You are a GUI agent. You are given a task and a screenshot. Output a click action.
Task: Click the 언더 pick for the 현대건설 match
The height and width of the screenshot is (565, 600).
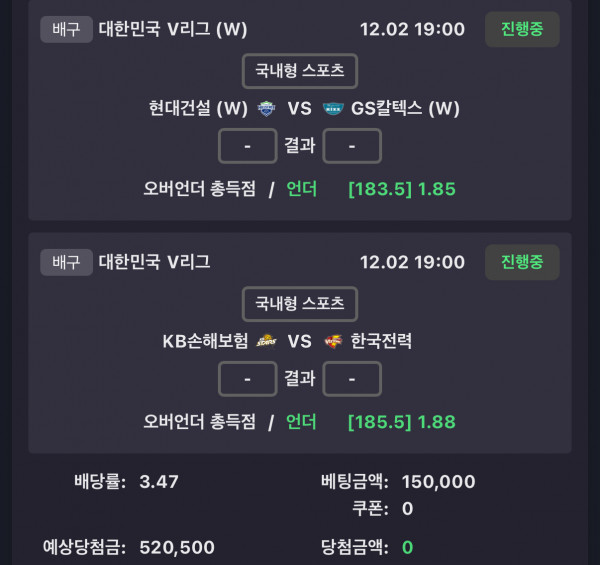[301, 189]
